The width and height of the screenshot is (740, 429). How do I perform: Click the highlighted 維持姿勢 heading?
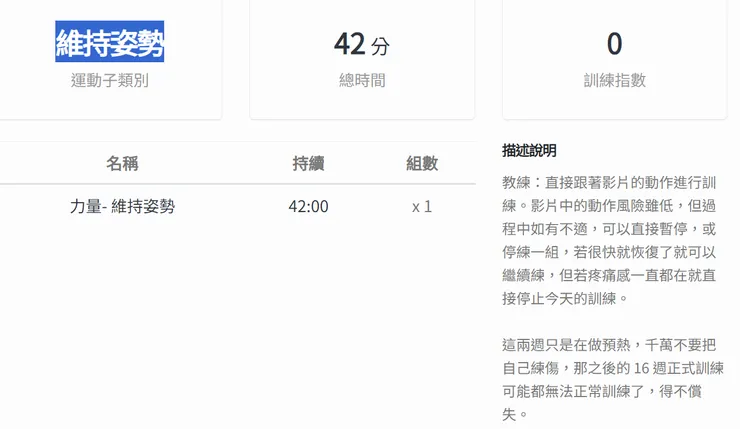click(x=109, y=42)
